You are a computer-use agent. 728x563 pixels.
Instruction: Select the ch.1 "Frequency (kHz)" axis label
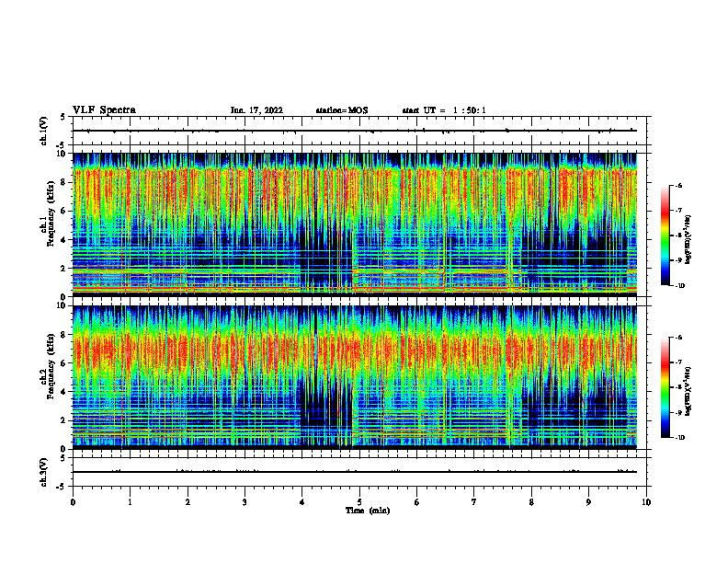[51, 213]
